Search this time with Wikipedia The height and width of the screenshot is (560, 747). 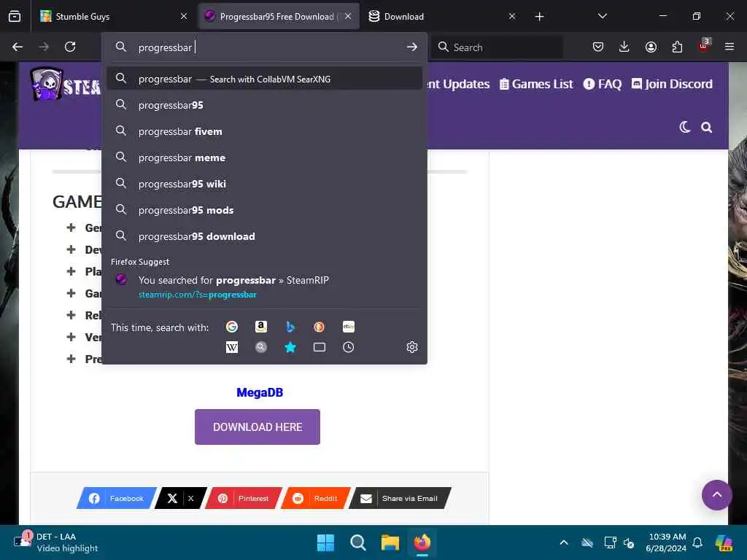coord(232,347)
